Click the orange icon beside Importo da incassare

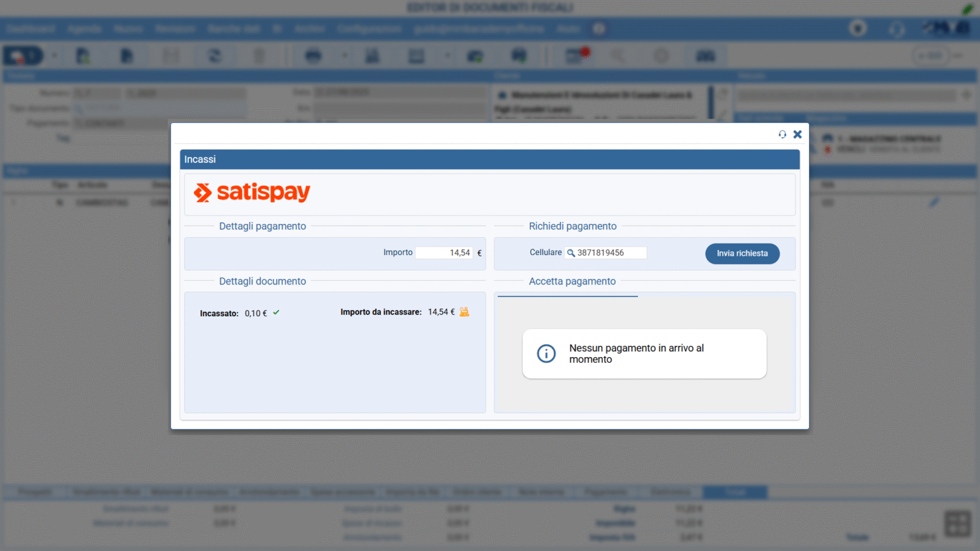click(x=464, y=312)
